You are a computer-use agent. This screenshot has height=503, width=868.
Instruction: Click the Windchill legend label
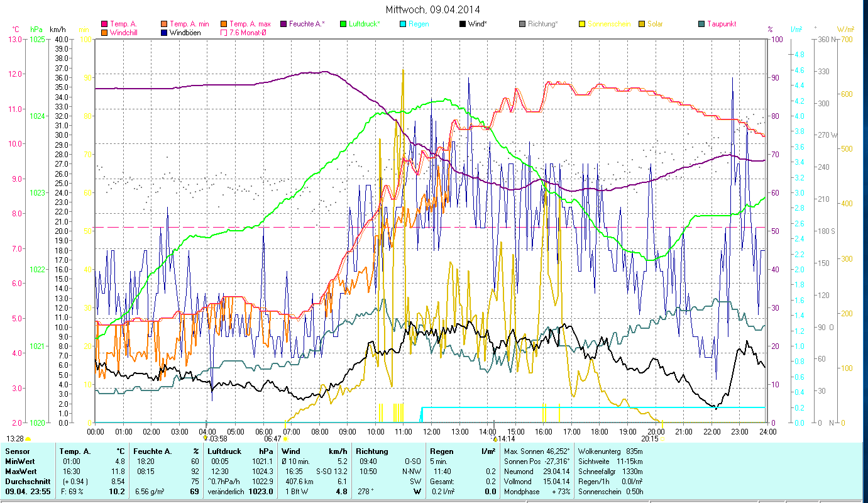tap(124, 32)
